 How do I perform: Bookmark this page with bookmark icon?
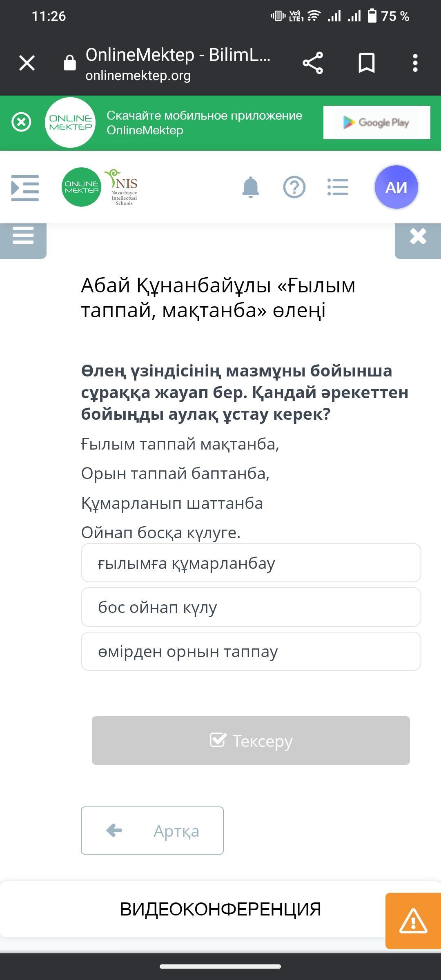coord(366,63)
